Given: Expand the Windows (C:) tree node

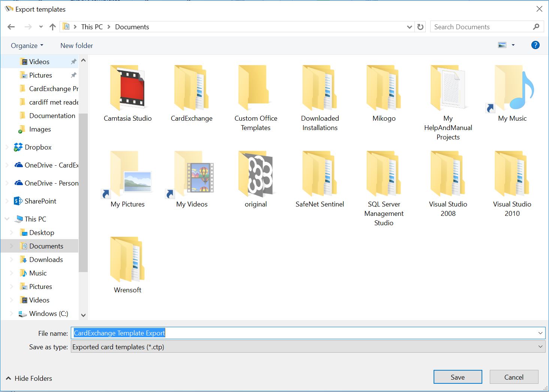Looking at the screenshot, I should (x=12, y=313).
